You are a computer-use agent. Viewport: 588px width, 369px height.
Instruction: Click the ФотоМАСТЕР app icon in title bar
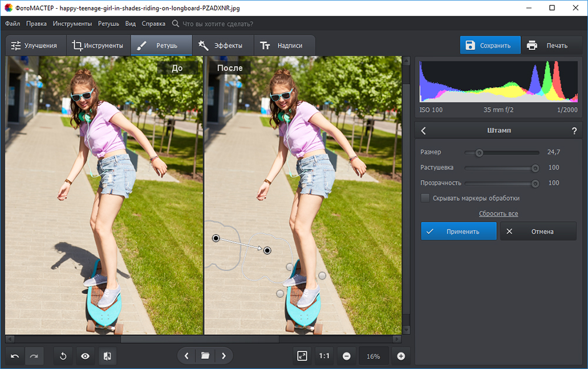[8, 8]
